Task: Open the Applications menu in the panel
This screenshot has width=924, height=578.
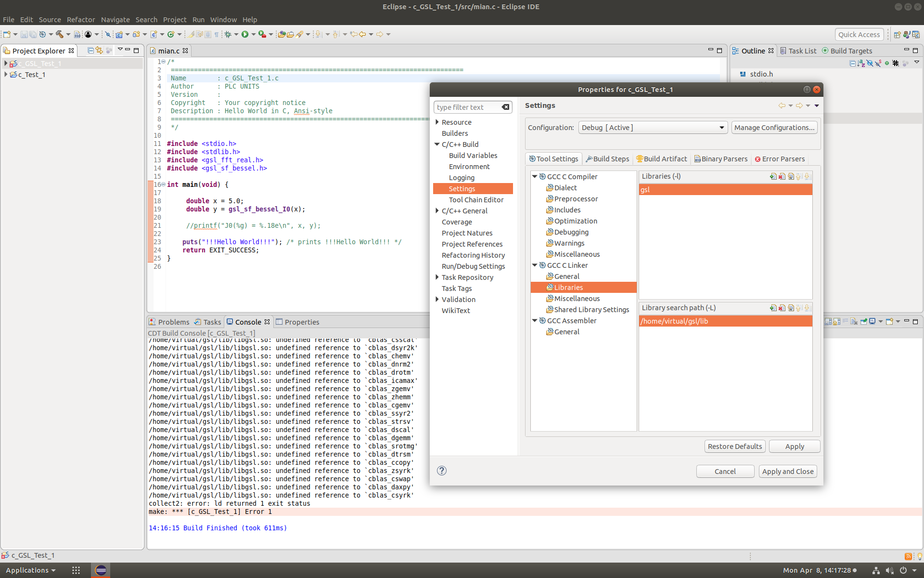Action: point(30,570)
